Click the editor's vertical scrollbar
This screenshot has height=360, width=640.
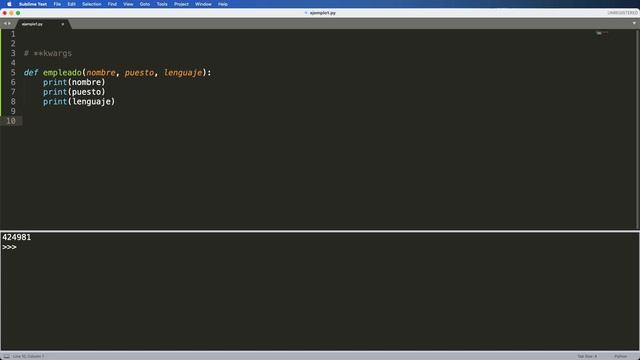pyautogui.click(x=638, y=129)
